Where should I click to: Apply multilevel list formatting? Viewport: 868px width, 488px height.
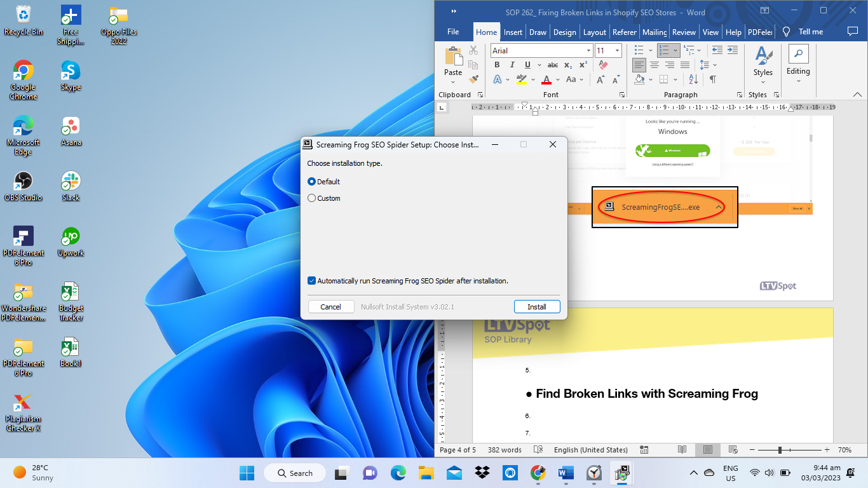click(x=690, y=50)
